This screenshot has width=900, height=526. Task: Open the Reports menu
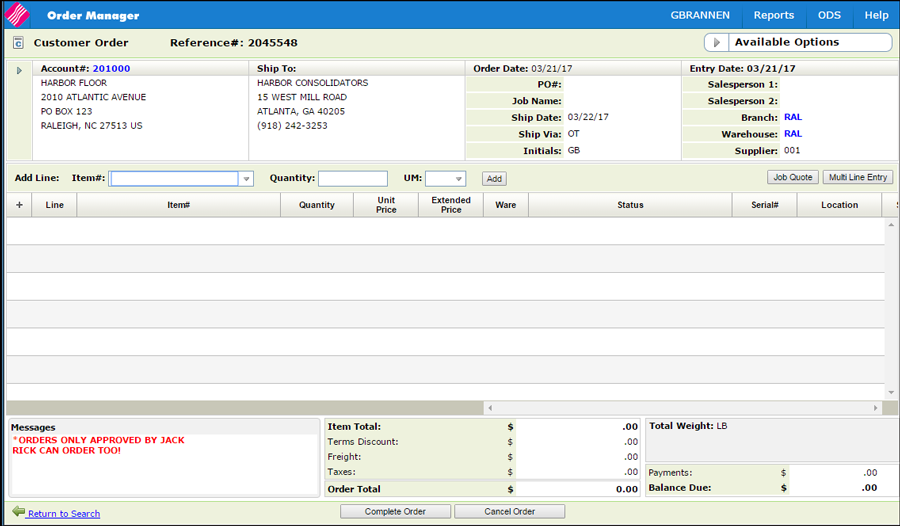click(774, 16)
